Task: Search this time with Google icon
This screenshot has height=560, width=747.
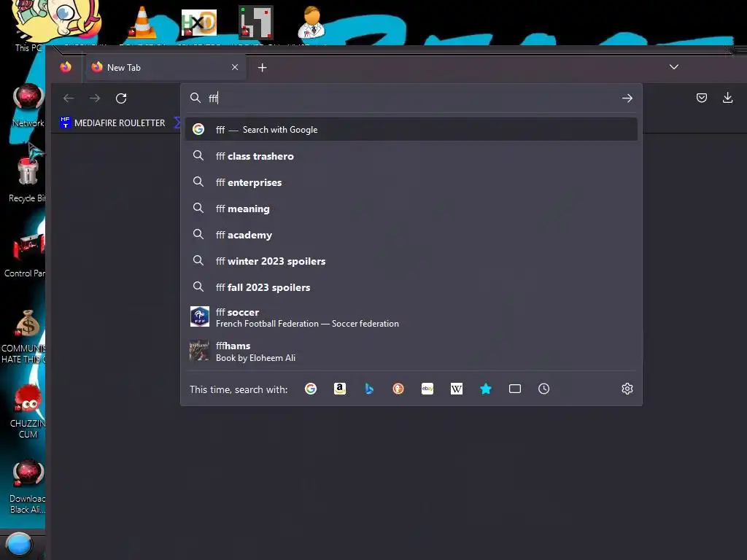Action: point(311,389)
